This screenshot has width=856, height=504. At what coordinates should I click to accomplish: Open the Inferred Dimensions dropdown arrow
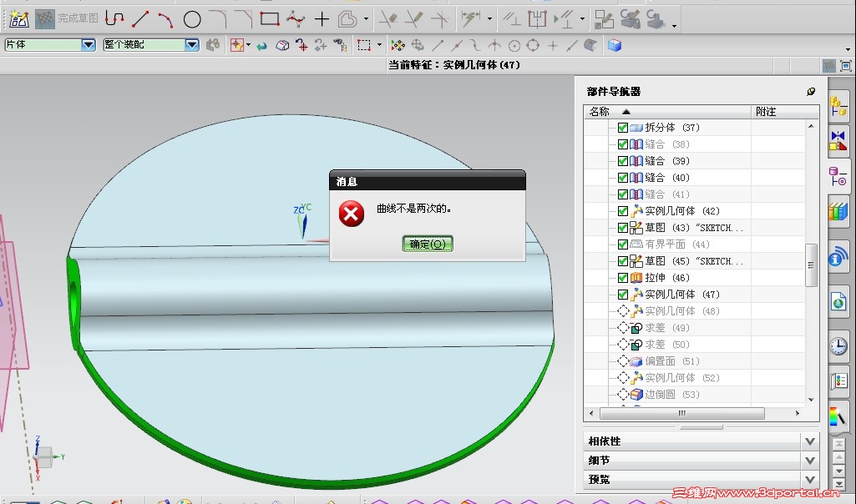coord(489,19)
